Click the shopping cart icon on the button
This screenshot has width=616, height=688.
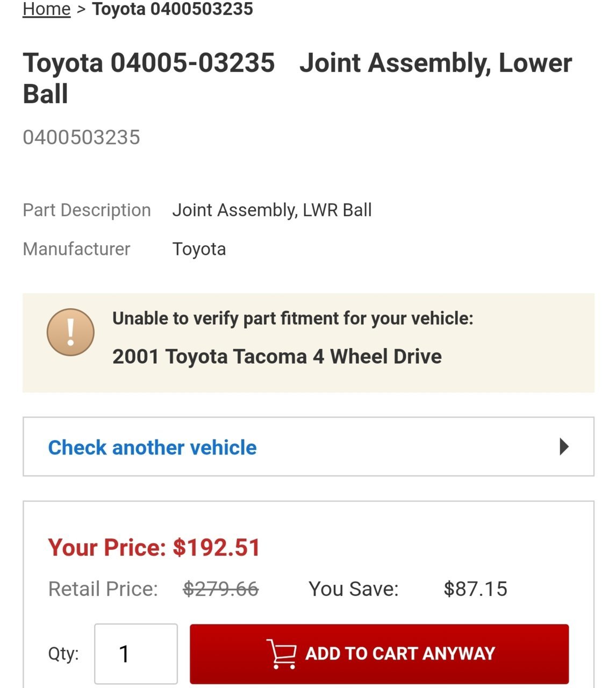tap(282, 654)
